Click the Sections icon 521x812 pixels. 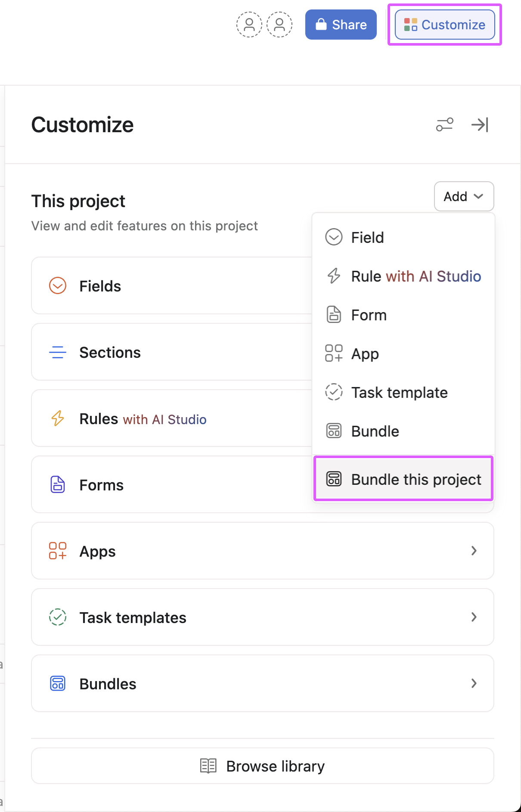pyautogui.click(x=57, y=352)
